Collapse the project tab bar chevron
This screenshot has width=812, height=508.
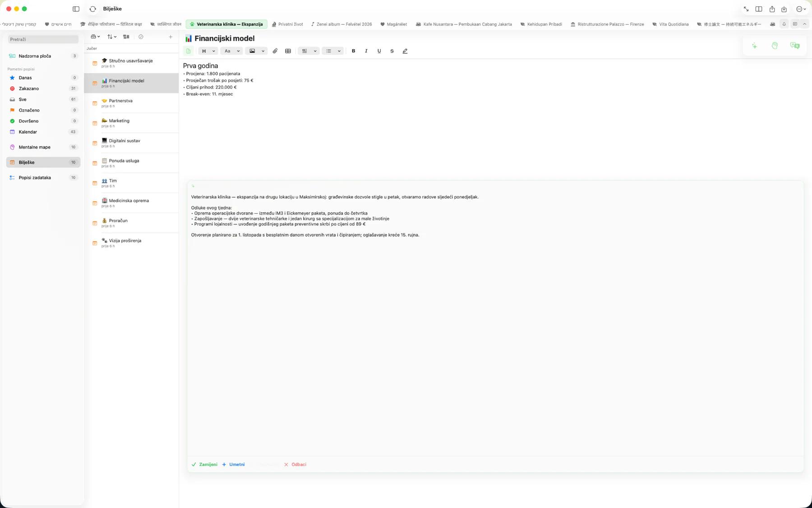tap(805, 24)
